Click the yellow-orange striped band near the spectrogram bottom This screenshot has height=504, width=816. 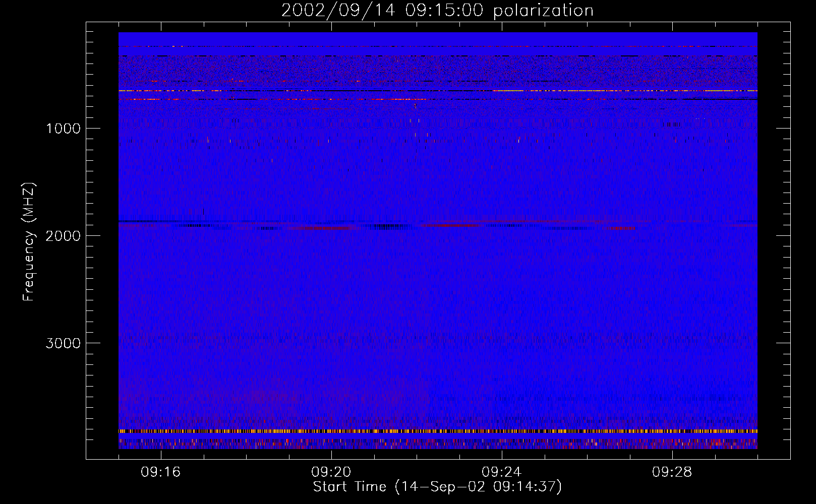coord(438,431)
